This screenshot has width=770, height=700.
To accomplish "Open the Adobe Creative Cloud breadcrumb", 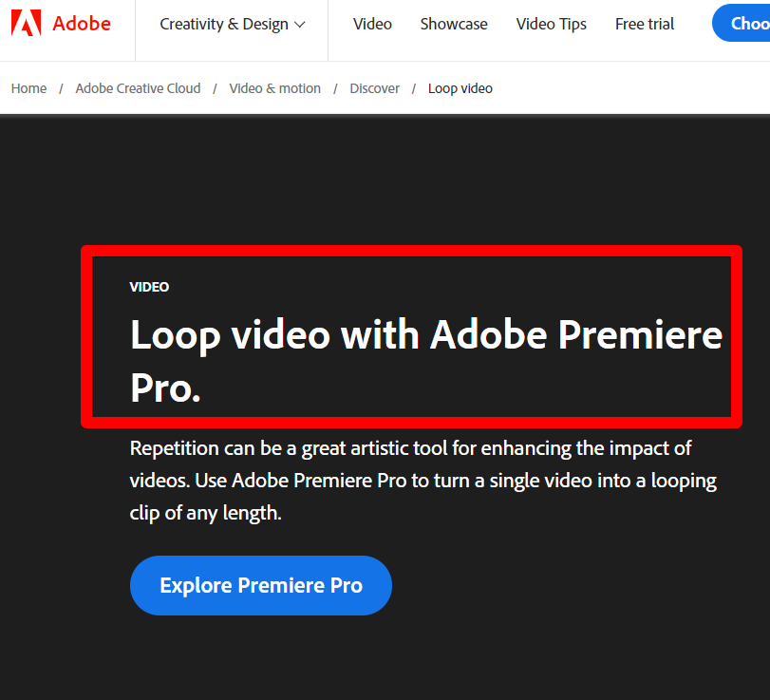I will 138,88.
